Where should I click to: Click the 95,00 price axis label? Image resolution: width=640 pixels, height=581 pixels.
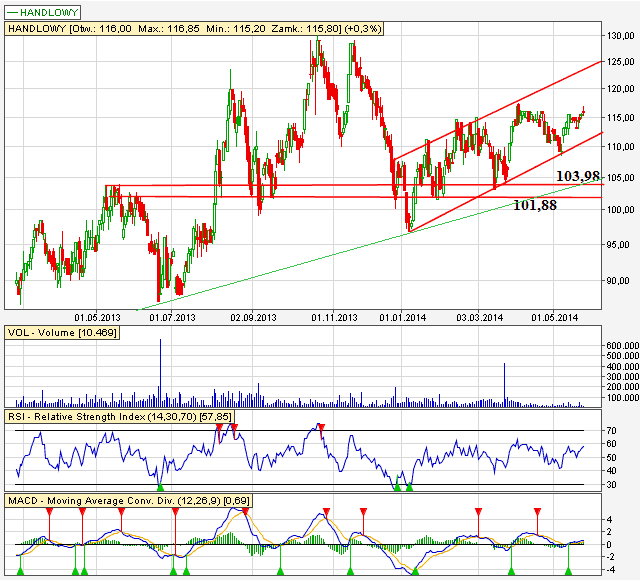pyautogui.click(x=620, y=245)
